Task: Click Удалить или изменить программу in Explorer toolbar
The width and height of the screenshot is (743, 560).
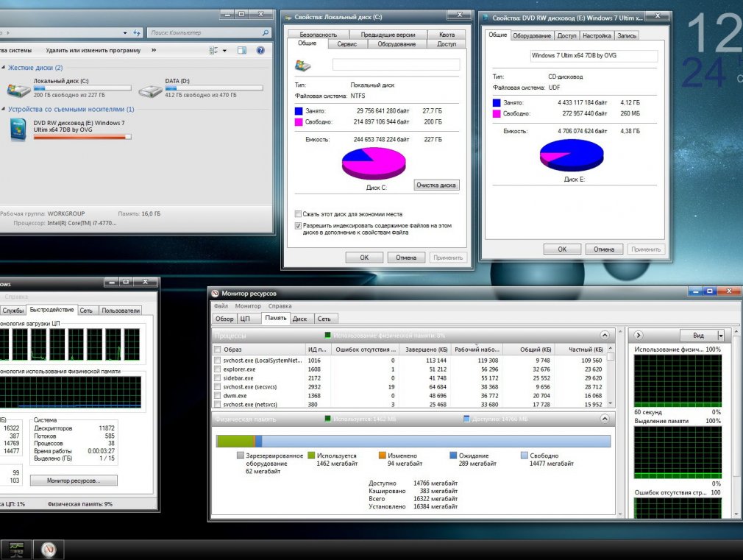Action: (x=93, y=50)
